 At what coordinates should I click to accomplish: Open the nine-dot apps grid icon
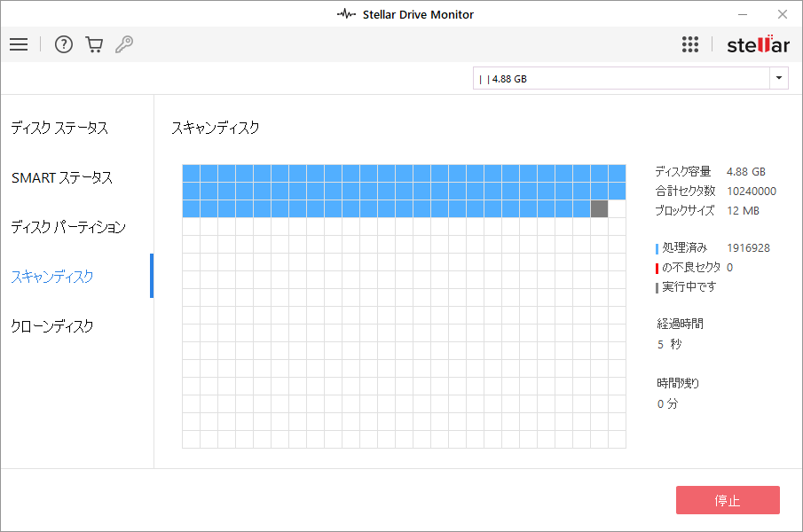pyautogui.click(x=690, y=44)
